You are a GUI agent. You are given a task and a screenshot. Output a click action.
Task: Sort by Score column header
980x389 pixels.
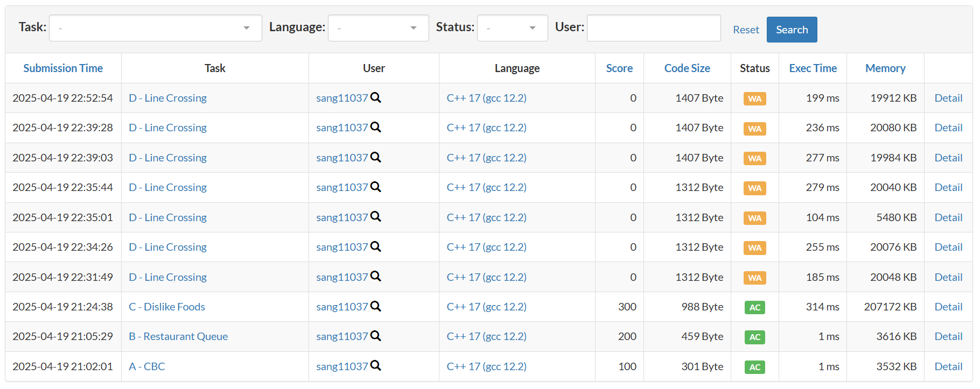(619, 68)
